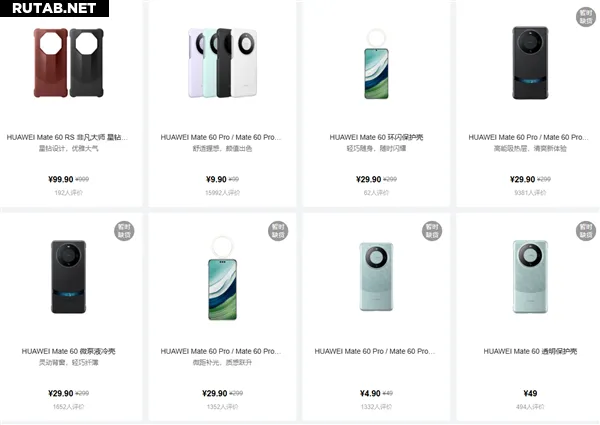The height and width of the screenshot is (425, 600).
Task: View the 192人评价 reviews
Action: click(68, 192)
